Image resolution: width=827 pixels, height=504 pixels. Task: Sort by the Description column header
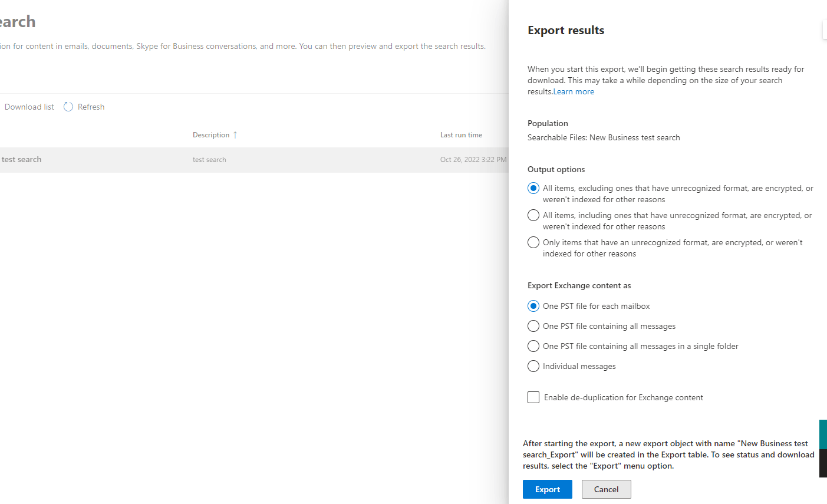click(211, 135)
